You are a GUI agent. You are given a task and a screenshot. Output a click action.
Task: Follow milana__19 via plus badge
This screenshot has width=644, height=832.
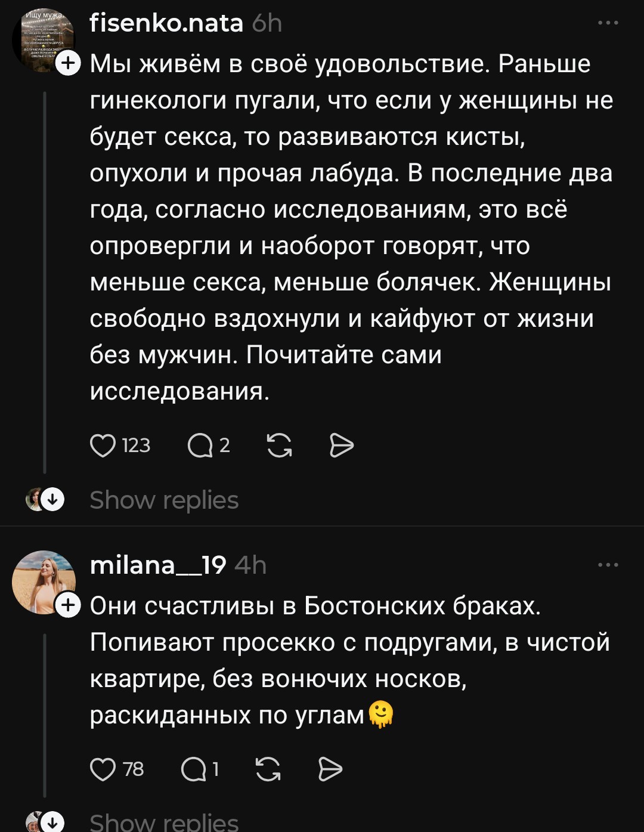[x=69, y=605]
